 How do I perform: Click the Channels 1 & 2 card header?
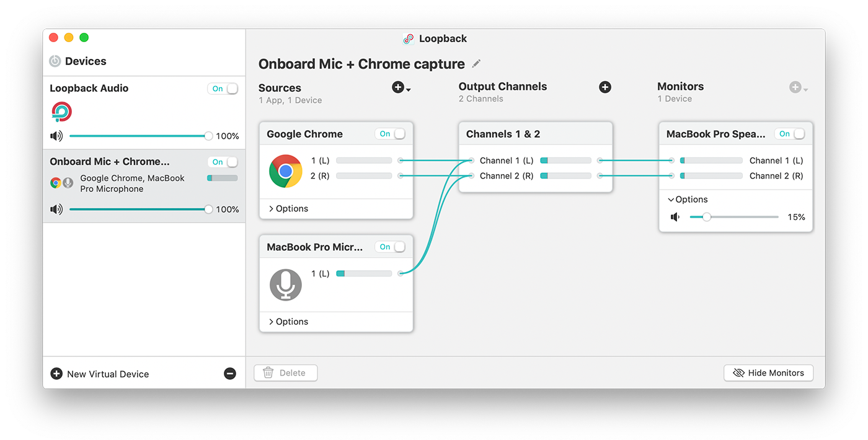point(536,134)
